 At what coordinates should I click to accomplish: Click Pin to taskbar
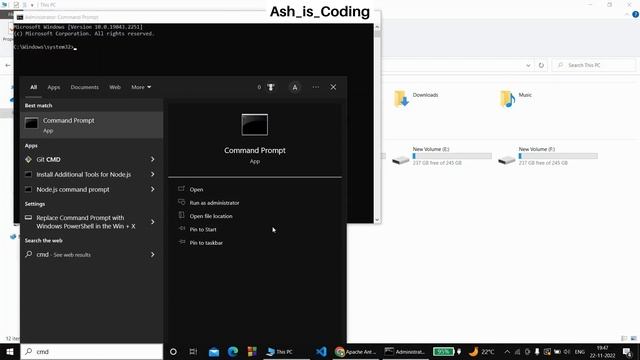pyautogui.click(x=206, y=243)
